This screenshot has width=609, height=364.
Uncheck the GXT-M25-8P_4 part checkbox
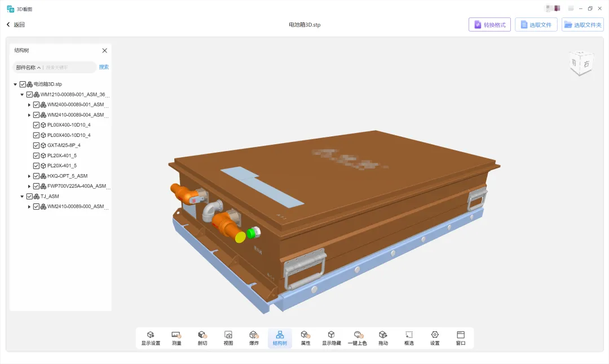click(x=36, y=145)
